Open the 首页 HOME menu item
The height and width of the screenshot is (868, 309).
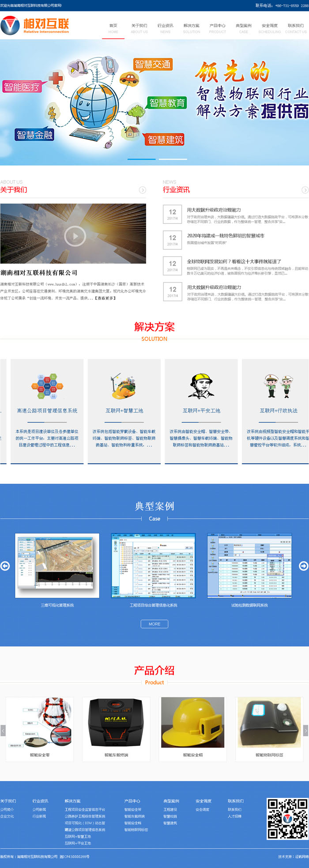coord(113,28)
